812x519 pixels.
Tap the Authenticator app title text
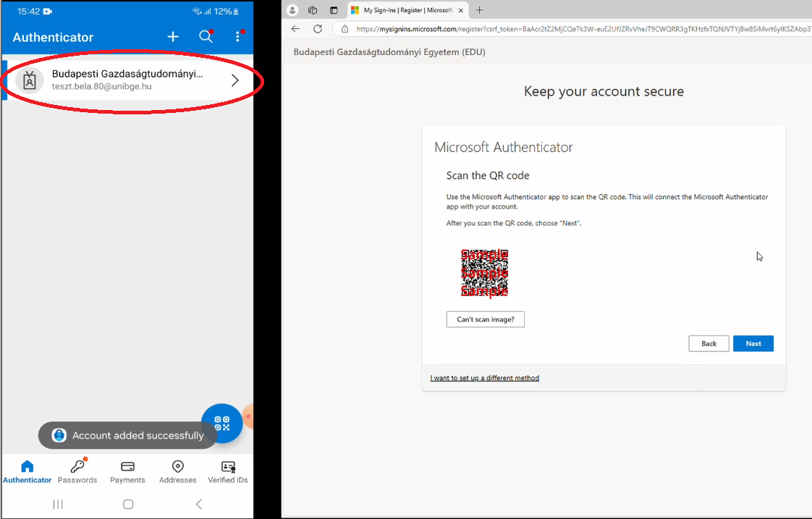[x=53, y=38]
